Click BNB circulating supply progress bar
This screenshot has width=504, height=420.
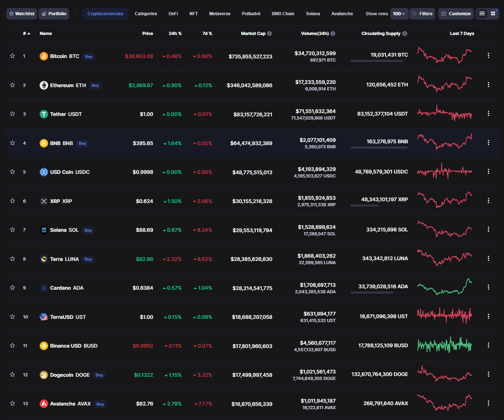click(x=379, y=147)
